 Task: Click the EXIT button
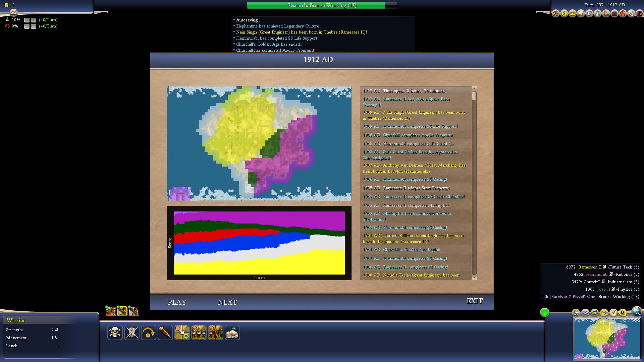pos(475,301)
